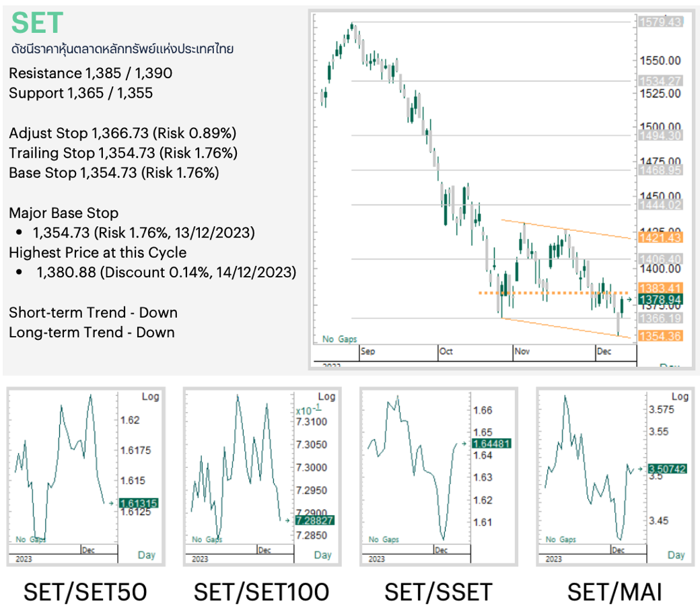Click Log label in SET/SET100 chart
This screenshot has width=700, height=614.
click(x=326, y=397)
